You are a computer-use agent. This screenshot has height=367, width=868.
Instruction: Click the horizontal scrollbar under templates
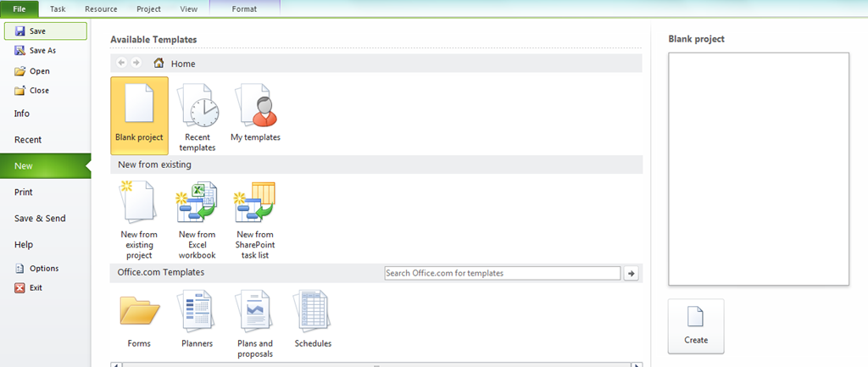click(x=377, y=364)
